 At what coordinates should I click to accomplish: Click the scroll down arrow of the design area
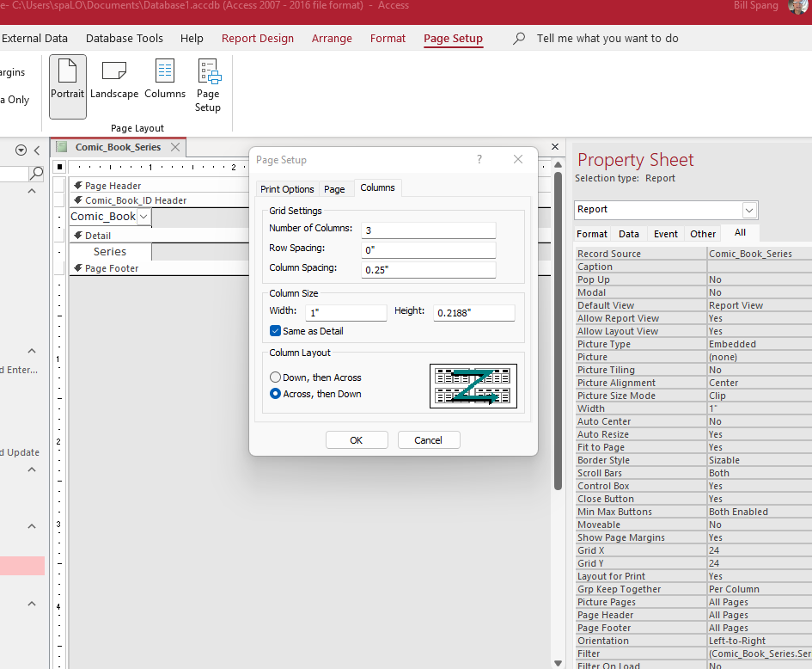click(558, 663)
